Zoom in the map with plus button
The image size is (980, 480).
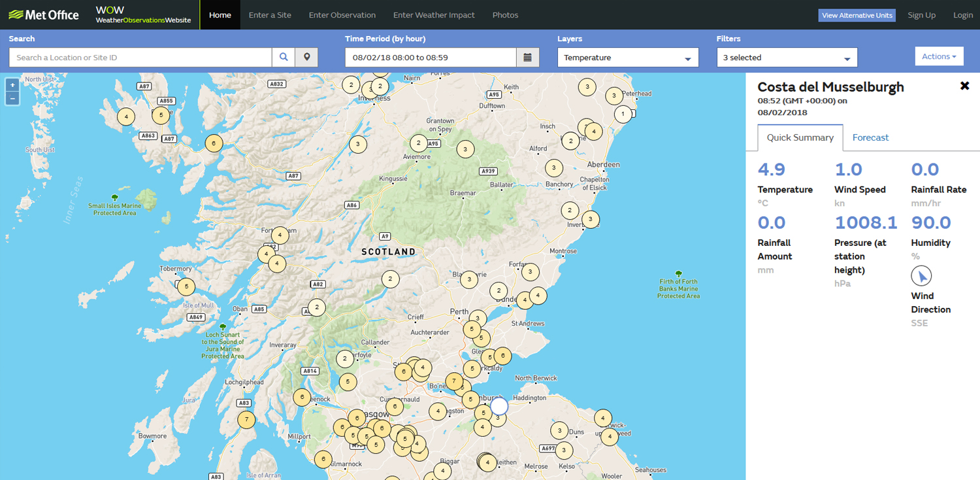(12, 85)
